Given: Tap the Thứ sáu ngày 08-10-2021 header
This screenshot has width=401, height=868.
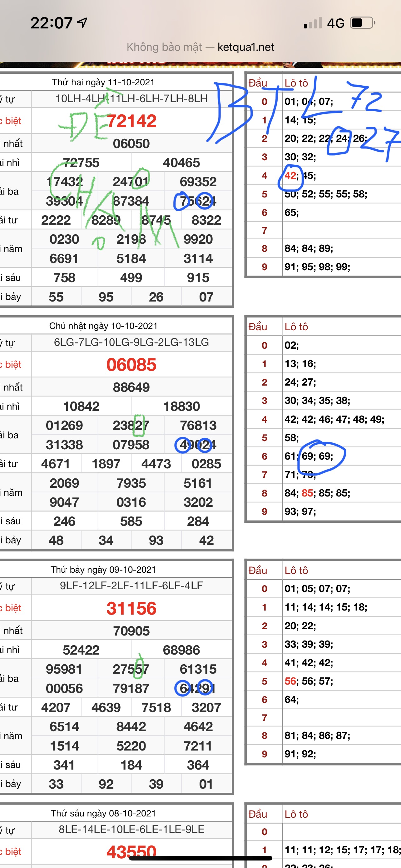Looking at the screenshot, I should (x=103, y=813).
